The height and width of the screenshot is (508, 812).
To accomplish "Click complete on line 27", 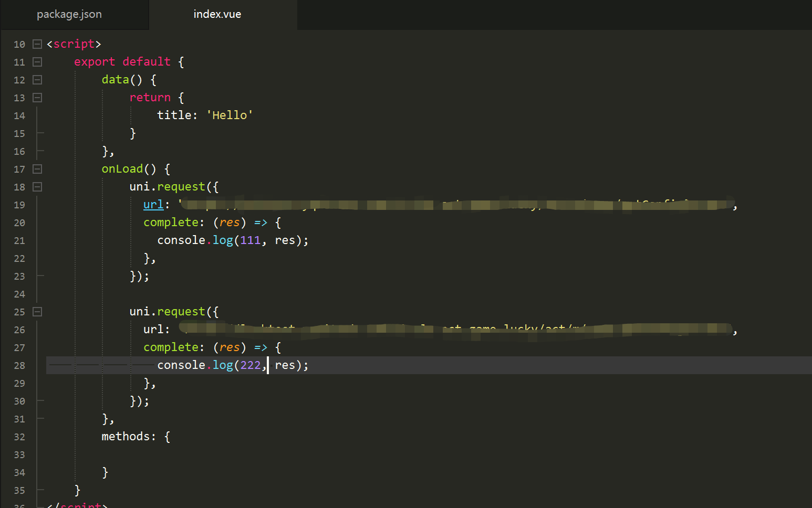I will [x=171, y=347].
